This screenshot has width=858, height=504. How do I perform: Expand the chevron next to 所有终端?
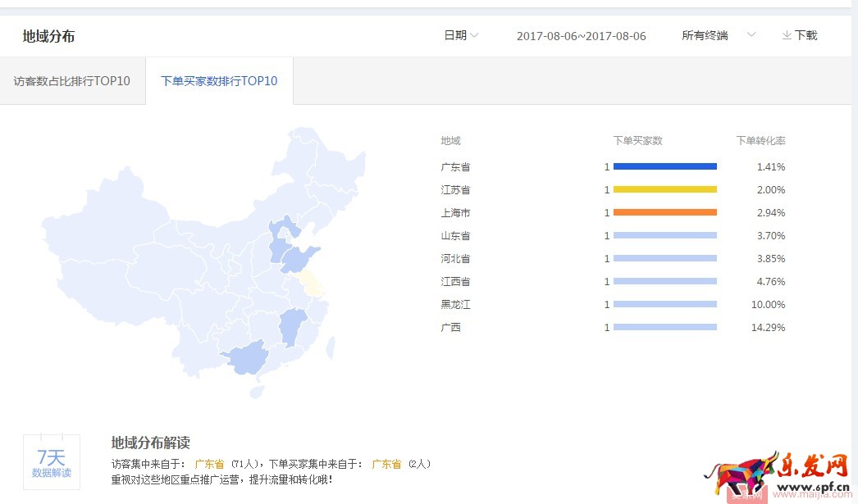pos(751,35)
